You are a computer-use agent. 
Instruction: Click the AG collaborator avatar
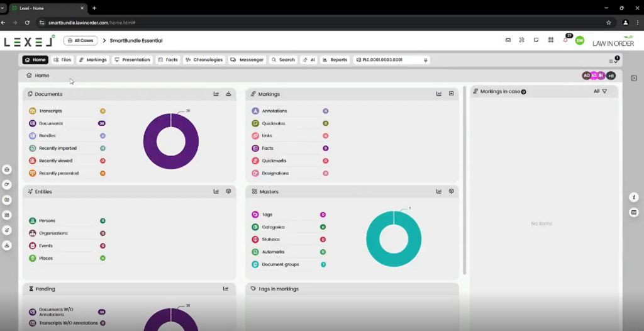click(x=587, y=76)
